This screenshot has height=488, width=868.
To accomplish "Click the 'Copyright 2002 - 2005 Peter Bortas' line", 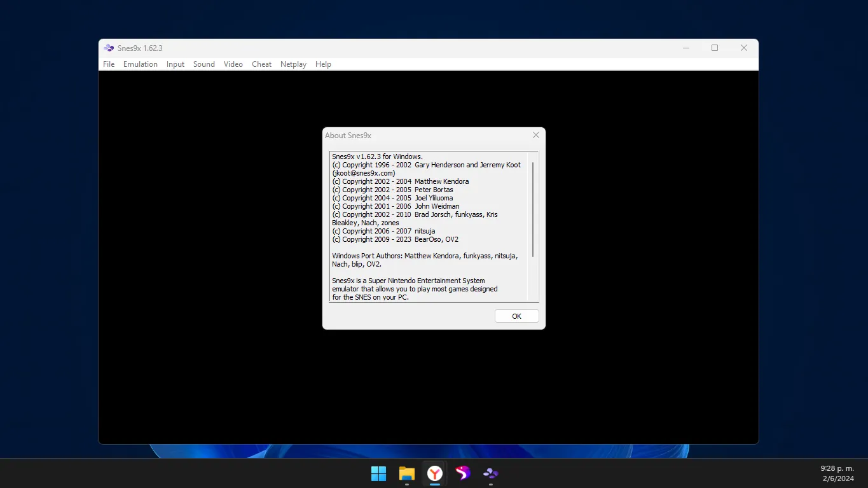I will tap(392, 190).
